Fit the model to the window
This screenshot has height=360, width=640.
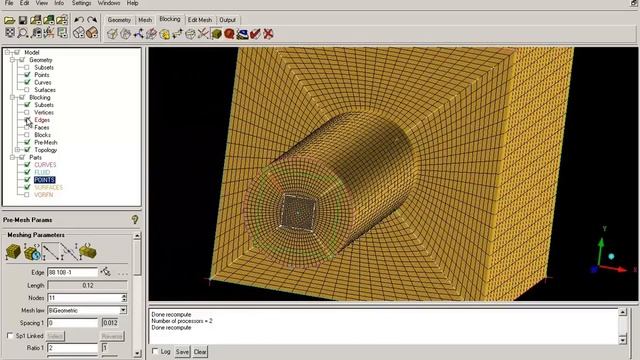(10, 33)
